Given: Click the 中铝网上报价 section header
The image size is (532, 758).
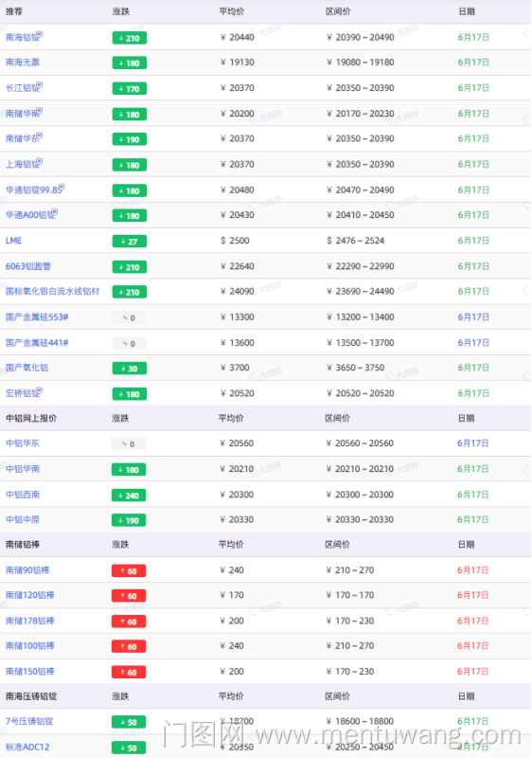Looking at the screenshot, I should pyautogui.click(x=31, y=419).
